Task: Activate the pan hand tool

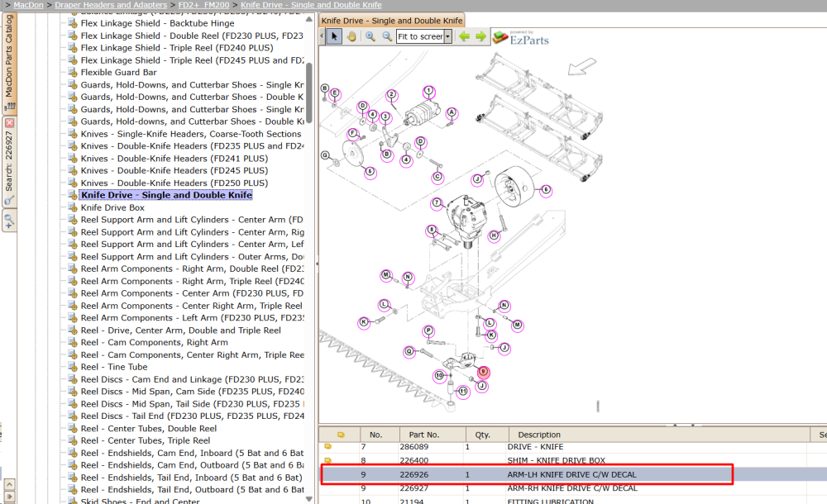Action: 351,36
